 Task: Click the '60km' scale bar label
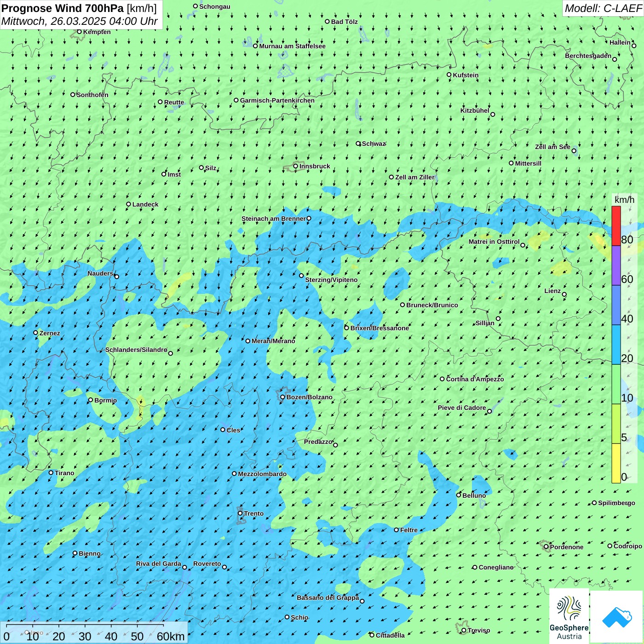click(x=171, y=636)
